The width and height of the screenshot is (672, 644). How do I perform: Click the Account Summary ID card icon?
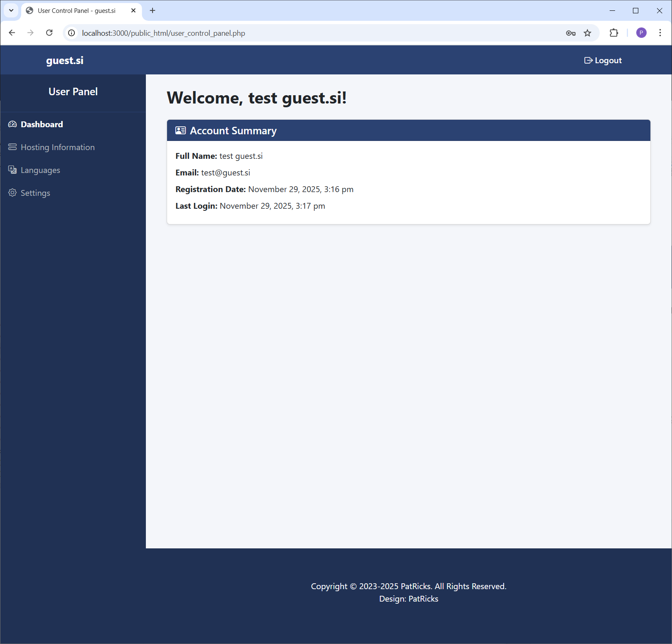point(180,130)
